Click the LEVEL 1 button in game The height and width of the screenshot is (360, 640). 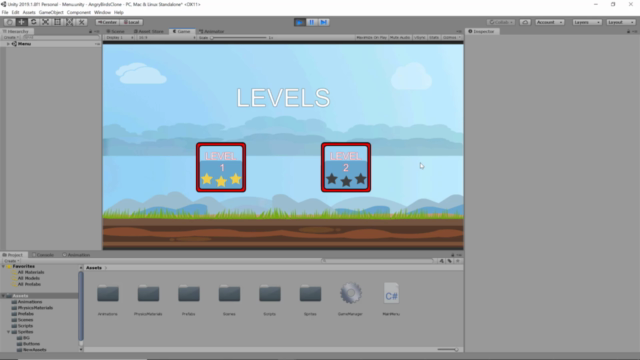221,167
